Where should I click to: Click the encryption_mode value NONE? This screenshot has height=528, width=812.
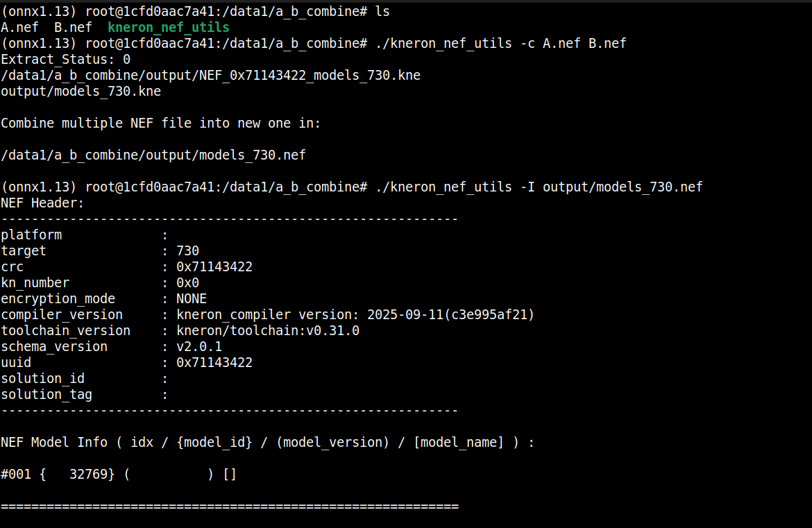pyautogui.click(x=192, y=298)
